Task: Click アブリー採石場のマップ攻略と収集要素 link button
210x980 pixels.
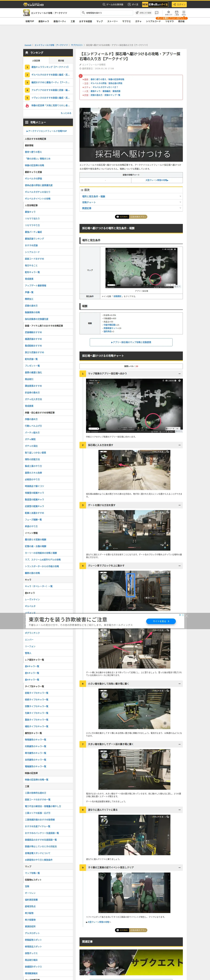Action: click(131, 342)
